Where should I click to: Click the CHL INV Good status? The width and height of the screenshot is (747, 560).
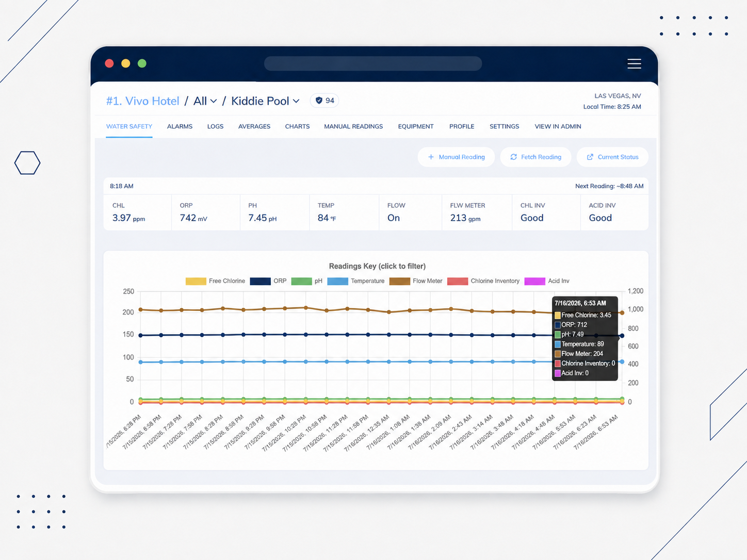(546, 212)
